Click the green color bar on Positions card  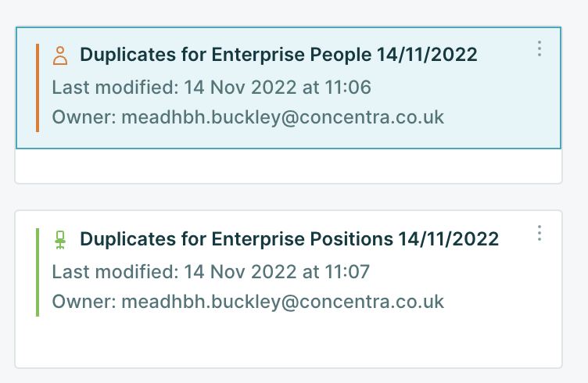(37, 272)
